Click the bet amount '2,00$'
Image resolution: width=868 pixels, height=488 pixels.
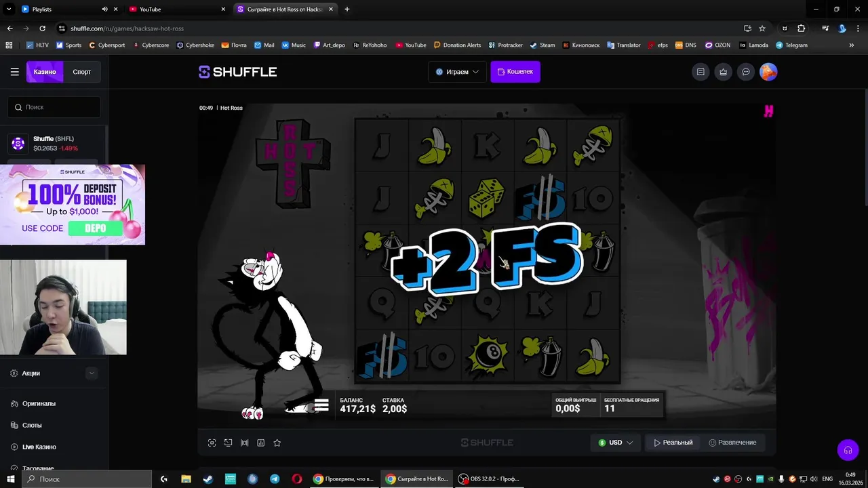395,409
